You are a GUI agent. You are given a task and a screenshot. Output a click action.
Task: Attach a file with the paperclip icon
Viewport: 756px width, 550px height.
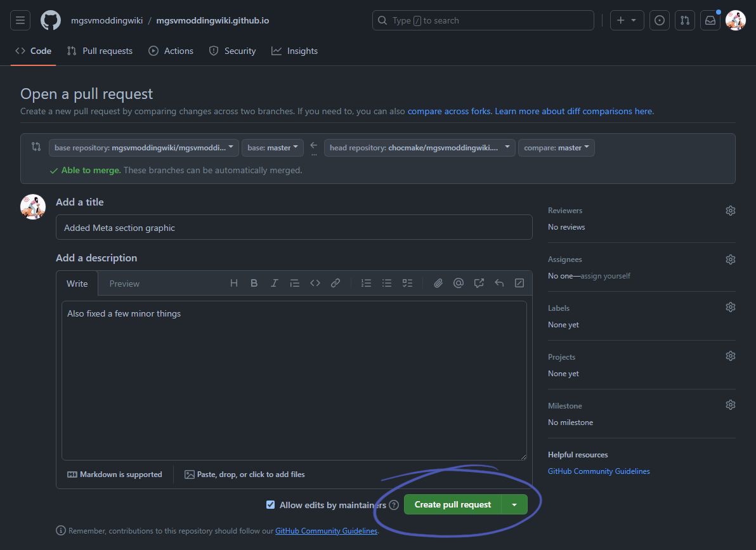click(438, 283)
